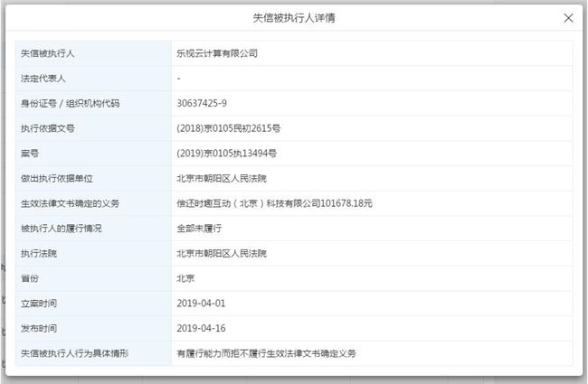Click the 省份 label
The width and height of the screenshot is (588, 384).
[x=30, y=278]
